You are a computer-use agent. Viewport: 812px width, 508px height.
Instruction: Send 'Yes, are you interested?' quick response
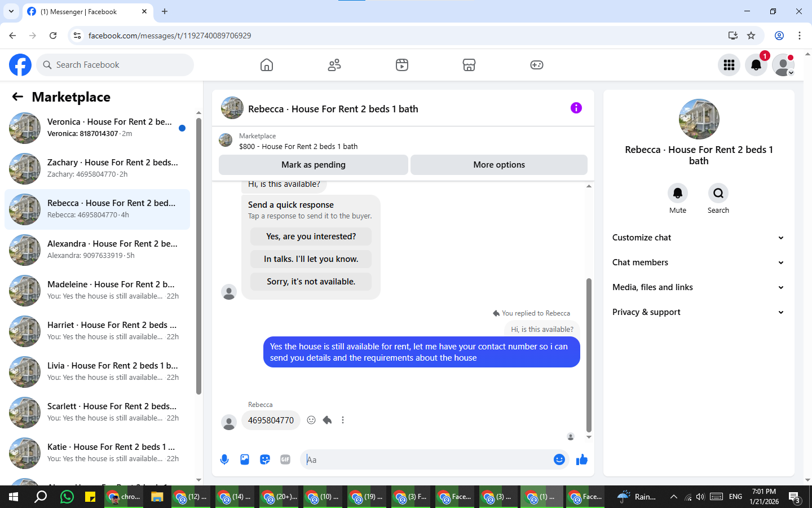tap(311, 237)
